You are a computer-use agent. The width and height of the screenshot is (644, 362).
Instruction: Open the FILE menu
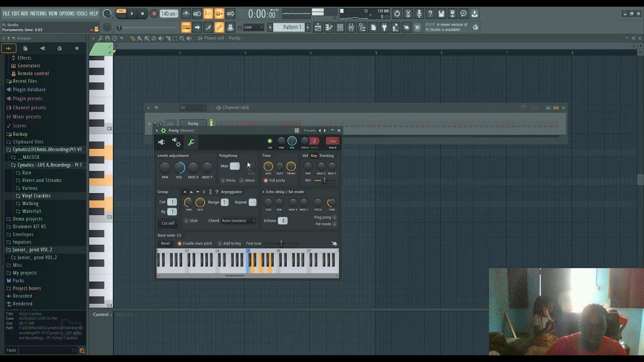tap(7, 14)
